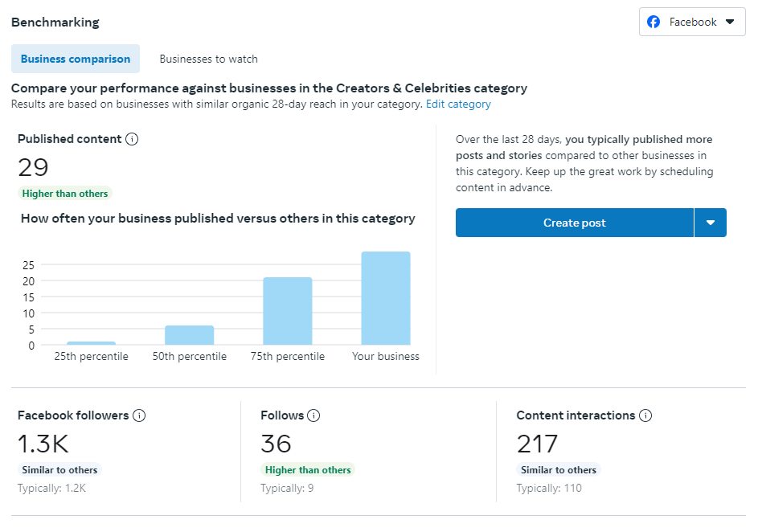Open the Facebook platform dropdown

(692, 22)
